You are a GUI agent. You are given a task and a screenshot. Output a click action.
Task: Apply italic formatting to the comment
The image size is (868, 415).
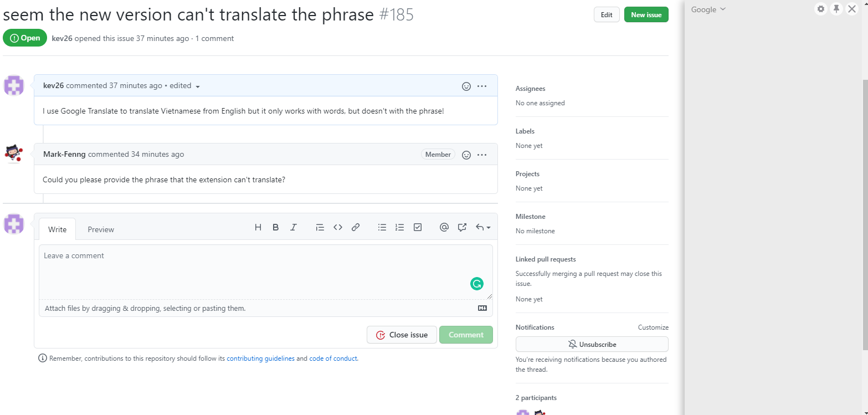tap(293, 227)
